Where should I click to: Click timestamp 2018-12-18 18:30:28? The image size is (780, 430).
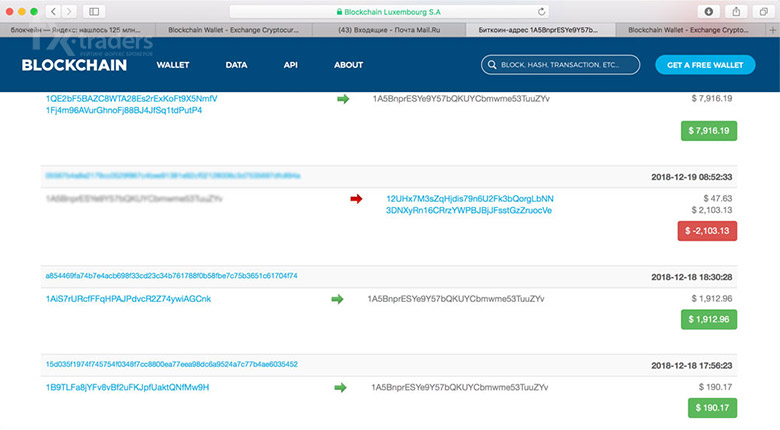pyautogui.click(x=691, y=277)
